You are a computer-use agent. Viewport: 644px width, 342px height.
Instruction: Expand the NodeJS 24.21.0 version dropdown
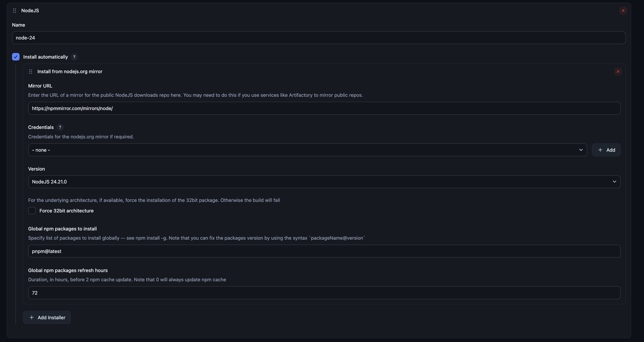[x=324, y=182]
